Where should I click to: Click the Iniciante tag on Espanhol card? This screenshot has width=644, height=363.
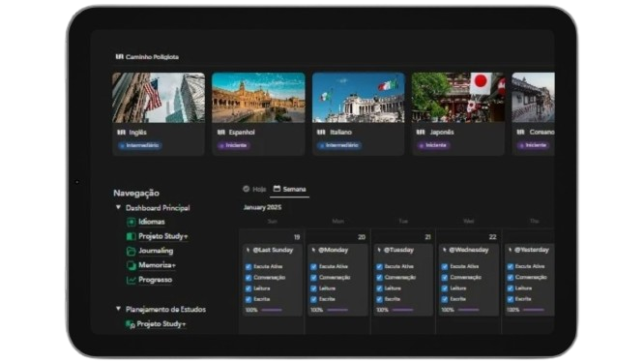234,145
